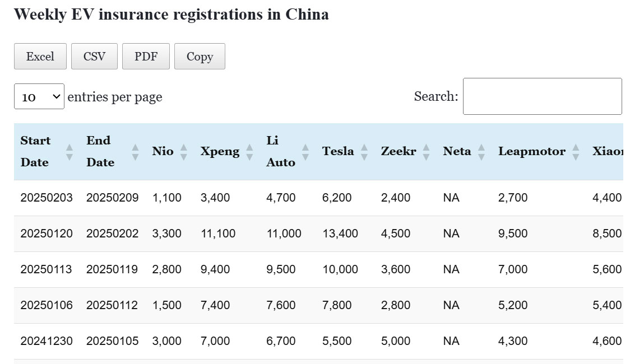Export table with the Excel button
This screenshot has width=630, height=364.
40,57
